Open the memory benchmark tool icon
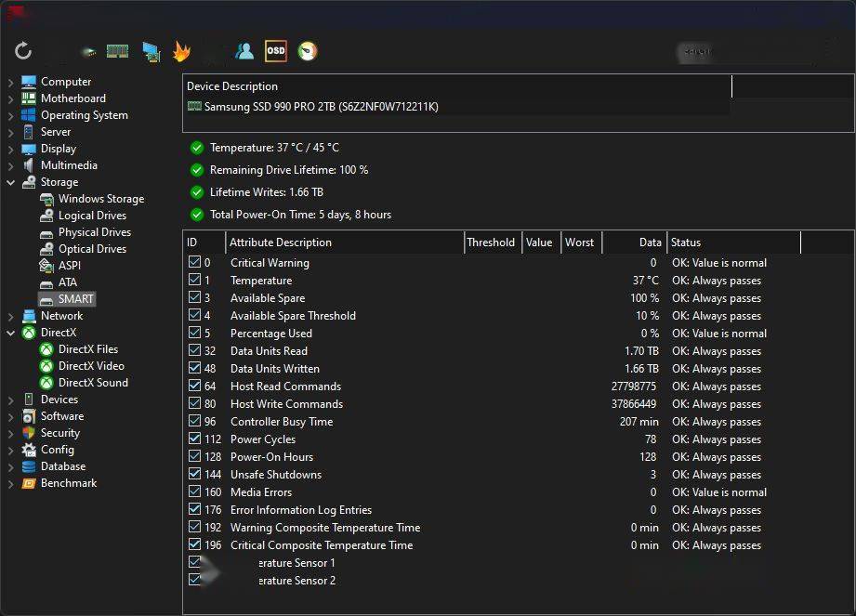856x616 pixels. 117,51
